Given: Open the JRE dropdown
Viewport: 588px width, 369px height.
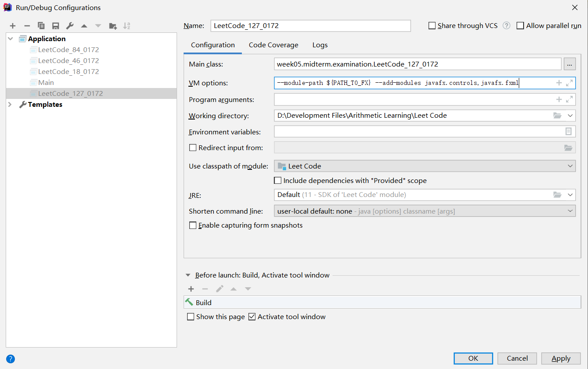Looking at the screenshot, I should [x=570, y=194].
